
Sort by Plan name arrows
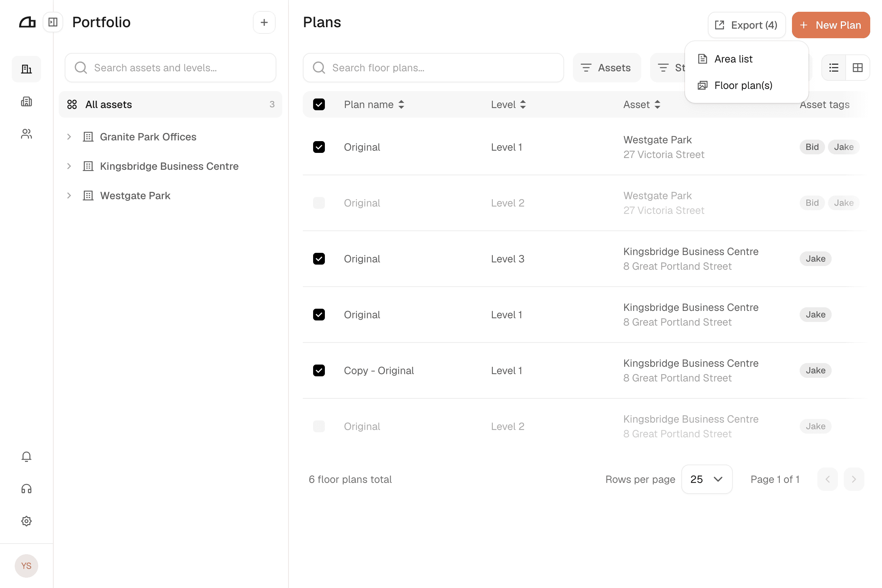tap(401, 105)
